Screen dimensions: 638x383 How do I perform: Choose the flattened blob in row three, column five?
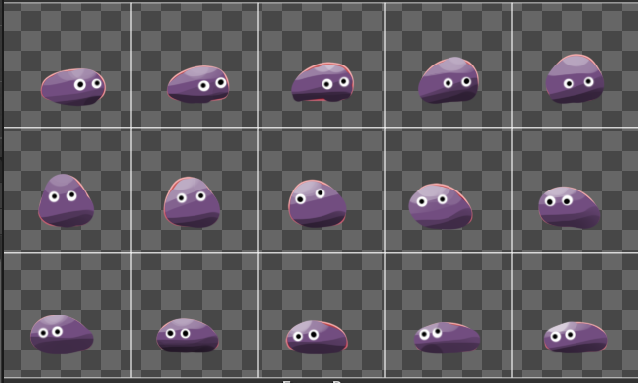point(575,337)
